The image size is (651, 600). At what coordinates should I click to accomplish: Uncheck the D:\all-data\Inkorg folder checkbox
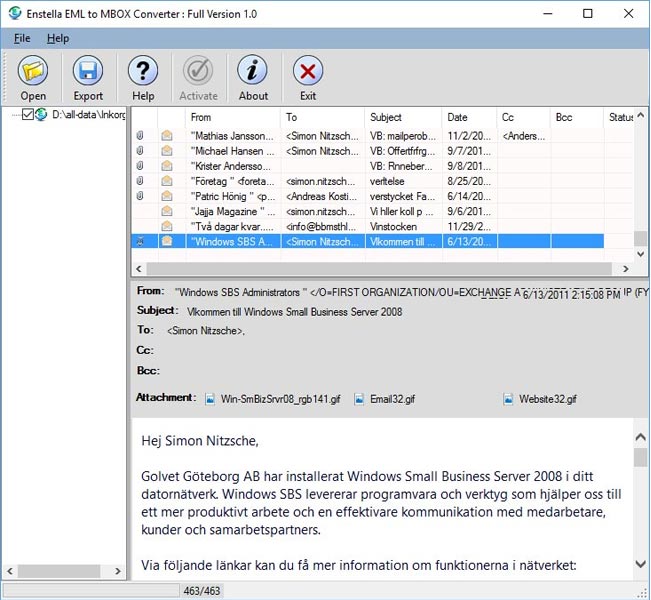click(x=28, y=114)
